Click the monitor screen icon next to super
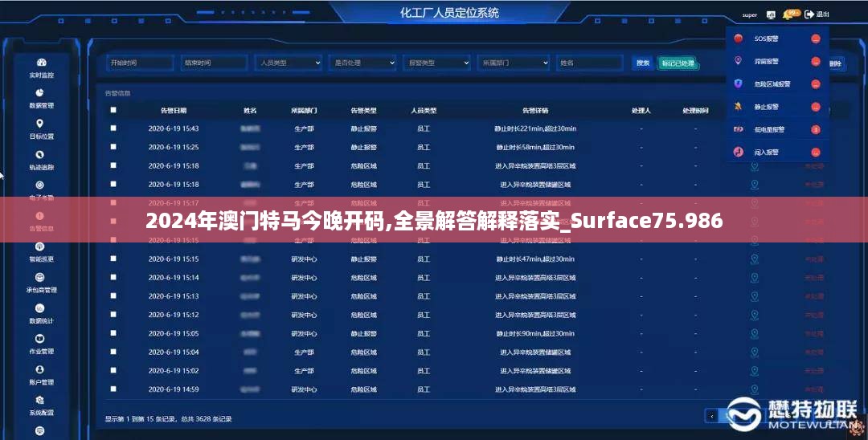The width and height of the screenshot is (868, 440). click(771, 15)
